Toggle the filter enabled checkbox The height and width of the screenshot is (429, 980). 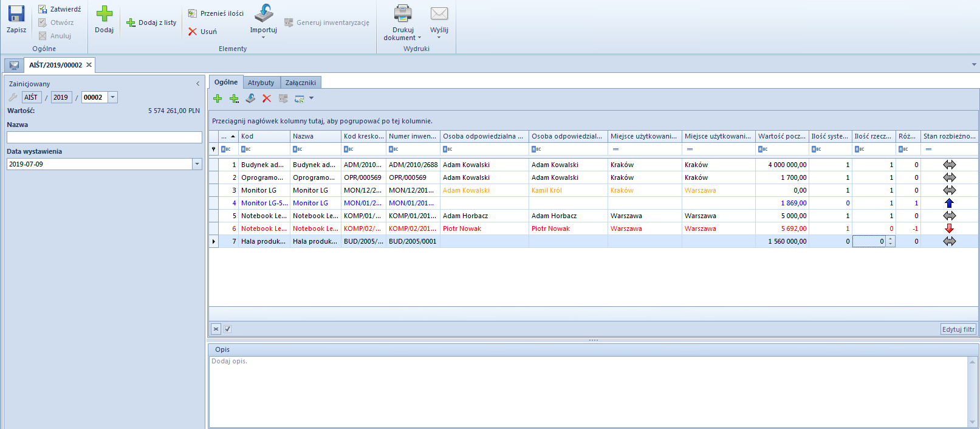coord(227,329)
